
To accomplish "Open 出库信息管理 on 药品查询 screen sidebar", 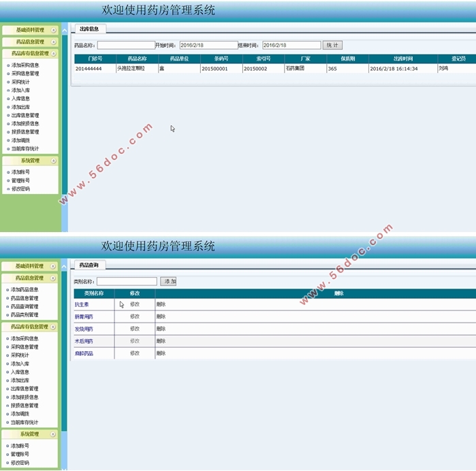I will tap(25, 389).
